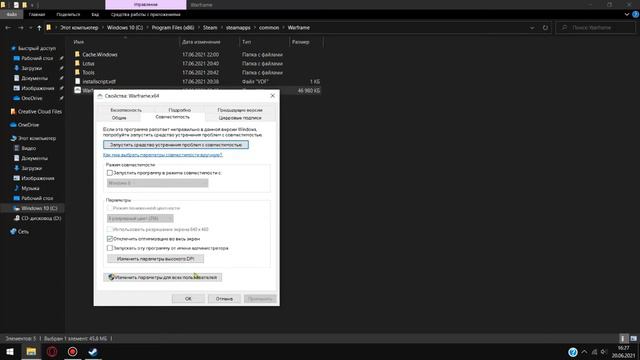Open Quick access in sidebar
Screen dimensions: 640x360
click(36, 48)
